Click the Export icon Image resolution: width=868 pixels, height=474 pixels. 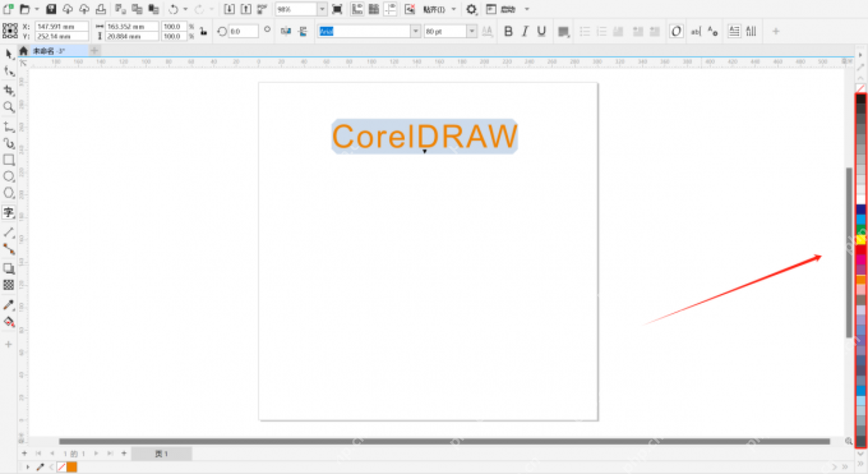(245, 9)
